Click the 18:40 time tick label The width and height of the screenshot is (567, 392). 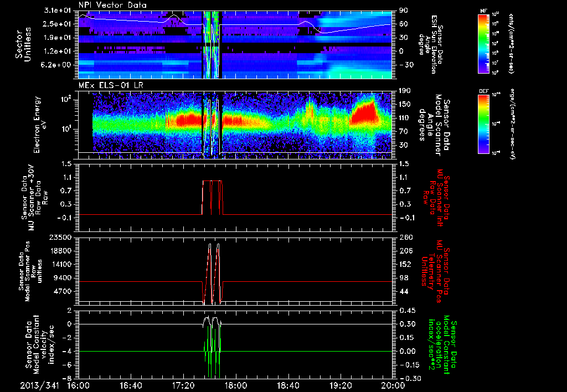click(288, 385)
